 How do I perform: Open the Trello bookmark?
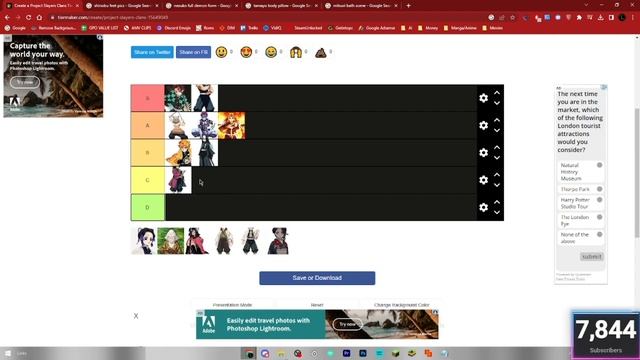point(249,28)
